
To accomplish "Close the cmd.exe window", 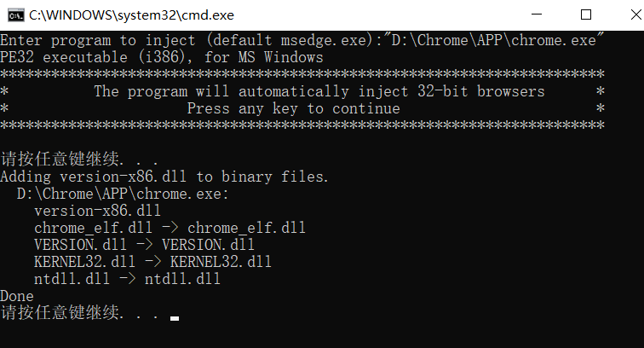I will [x=635, y=14].
